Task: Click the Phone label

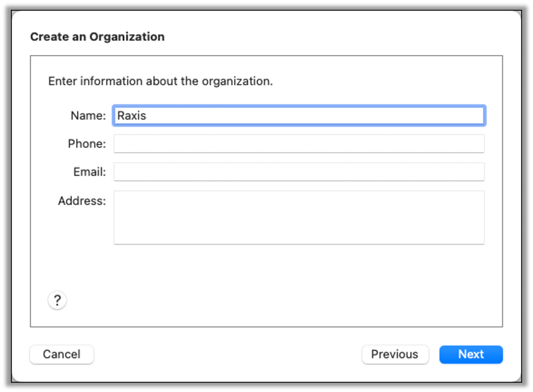Action: [86, 143]
